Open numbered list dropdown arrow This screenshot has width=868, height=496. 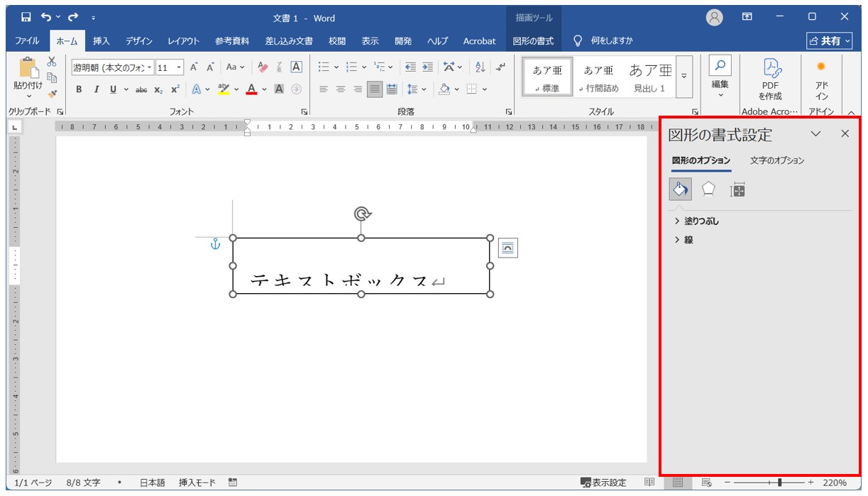(364, 67)
